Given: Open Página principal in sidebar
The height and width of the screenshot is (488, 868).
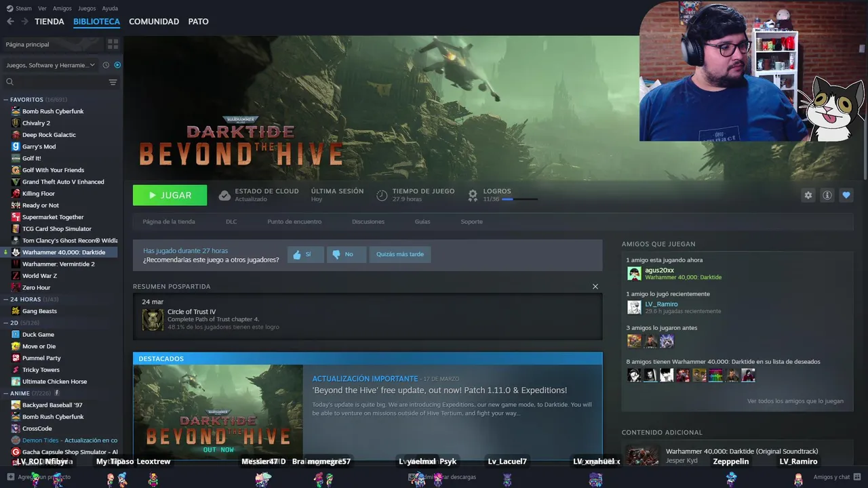Looking at the screenshot, I should click(51, 44).
